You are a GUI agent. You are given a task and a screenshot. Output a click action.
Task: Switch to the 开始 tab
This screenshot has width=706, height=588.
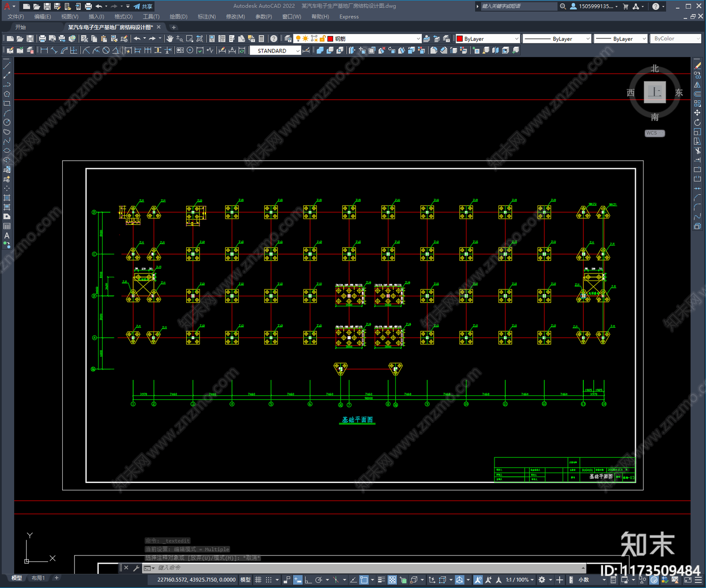coord(21,27)
